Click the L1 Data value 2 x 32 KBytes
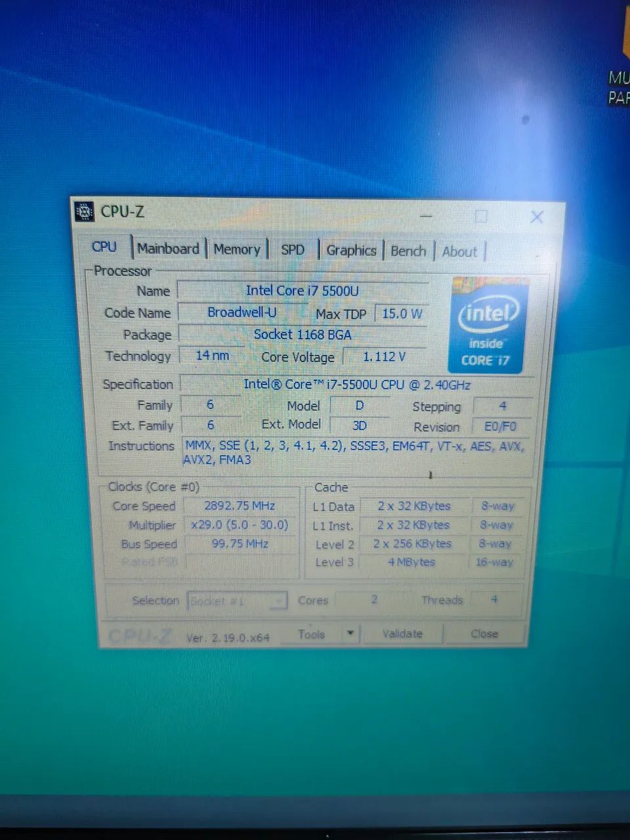Viewport: 630px width, 840px height. tap(413, 506)
